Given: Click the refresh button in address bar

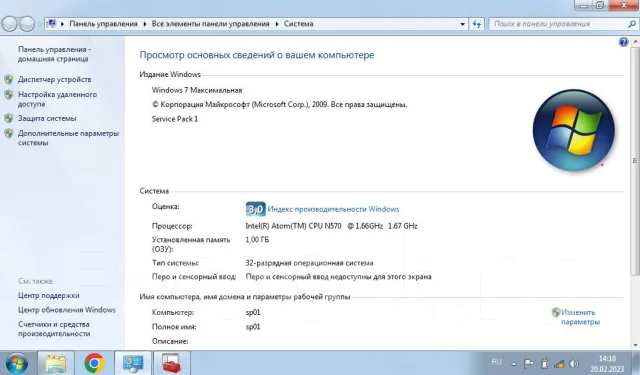Looking at the screenshot, I should pos(476,24).
